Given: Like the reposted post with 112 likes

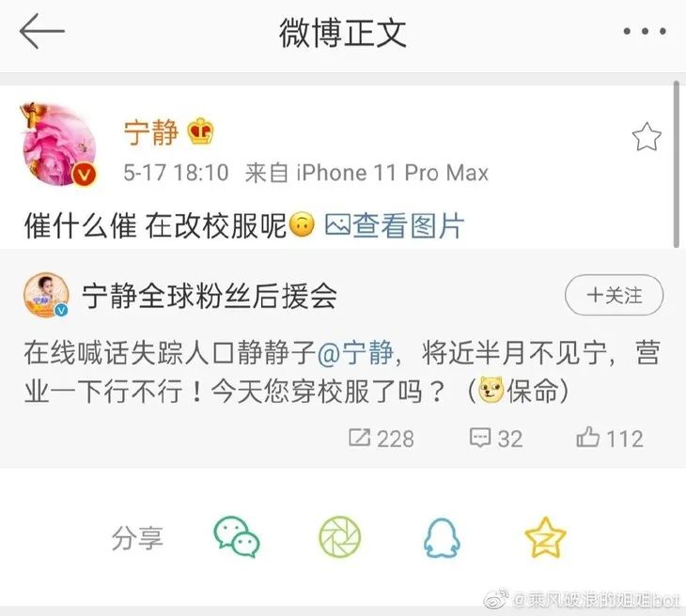Looking at the screenshot, I should pyautogui.click(x=610, y=439).
